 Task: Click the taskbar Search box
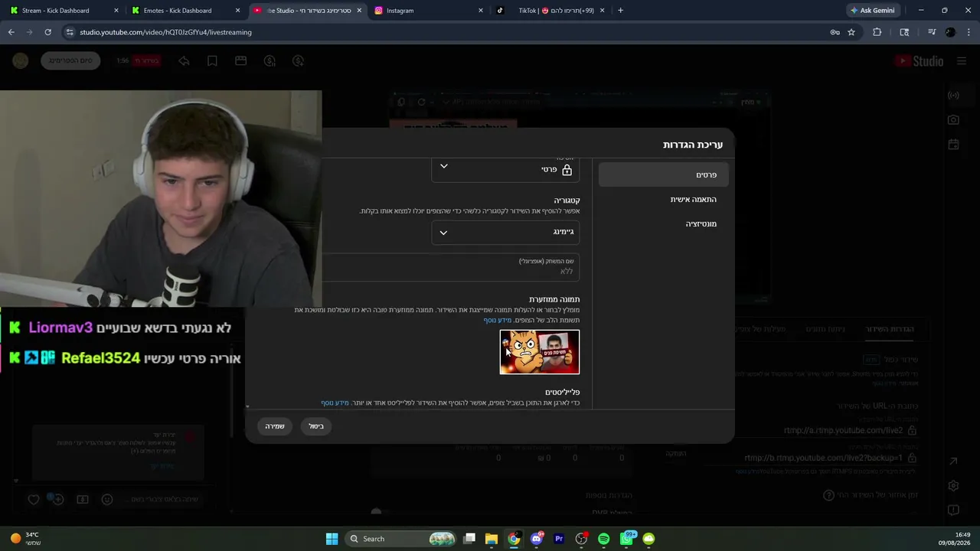402,539
